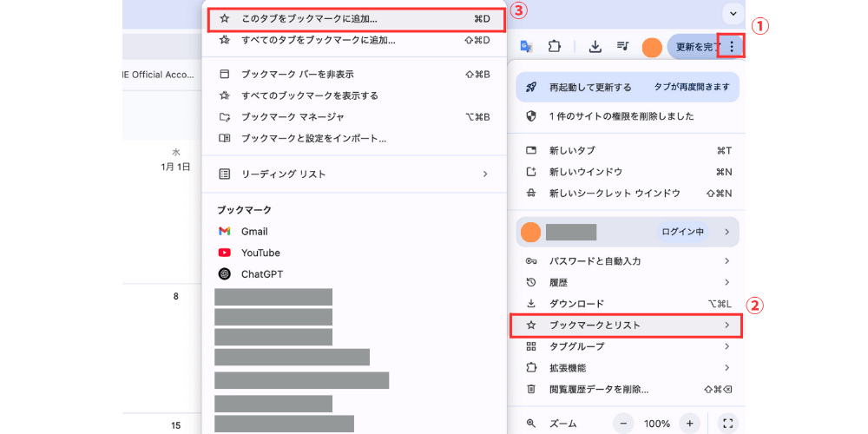Expand the ブックマークとリスト submenu
Screen dimensions: 868x434
click(625, 325)
